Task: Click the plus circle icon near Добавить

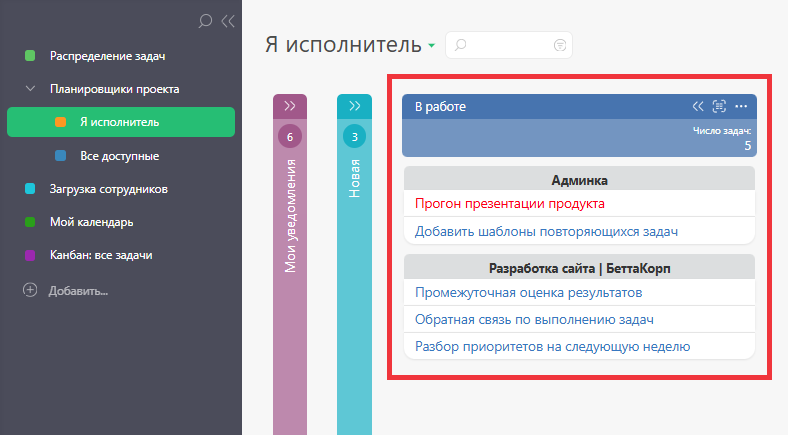Action: pos(30,290)
